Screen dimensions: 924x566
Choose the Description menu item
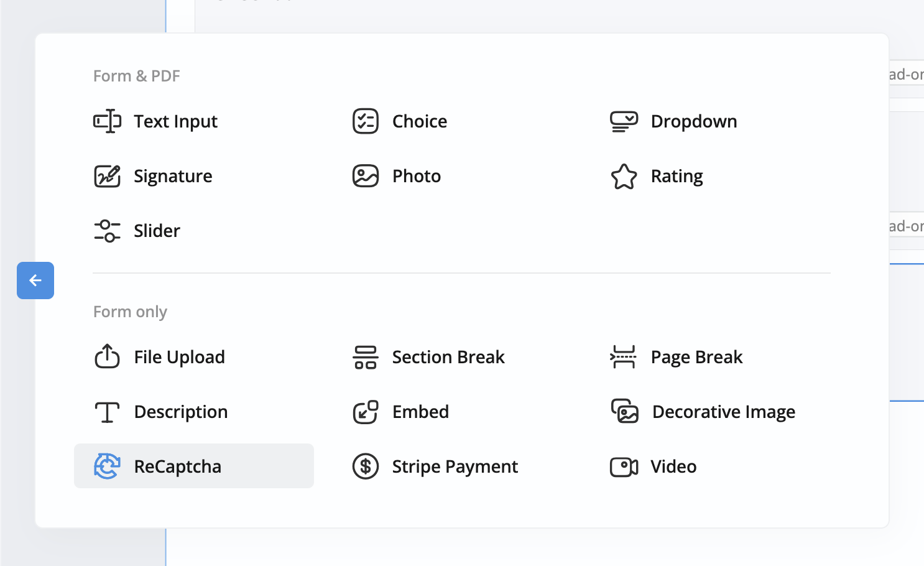pyautogui.click(x=180, y=412)
